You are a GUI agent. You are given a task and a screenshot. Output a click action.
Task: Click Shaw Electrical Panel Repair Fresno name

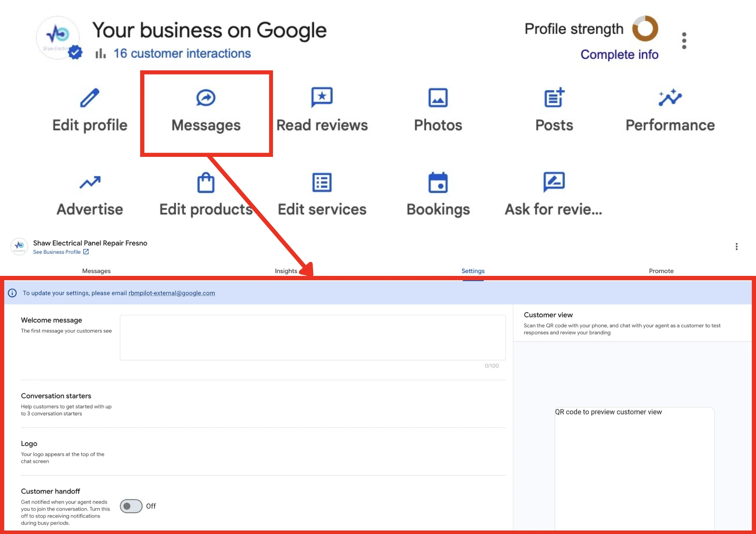tap(90, 243)
